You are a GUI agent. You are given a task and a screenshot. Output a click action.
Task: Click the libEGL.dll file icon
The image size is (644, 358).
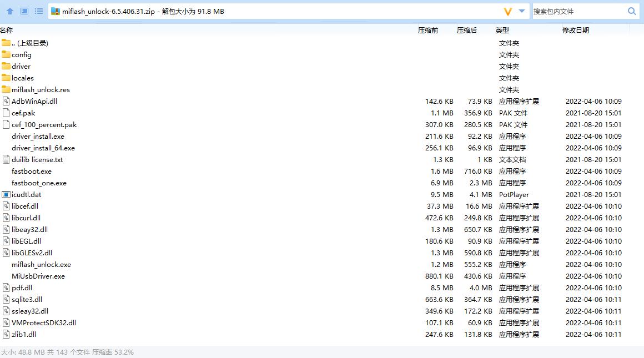tap(6, 241)
